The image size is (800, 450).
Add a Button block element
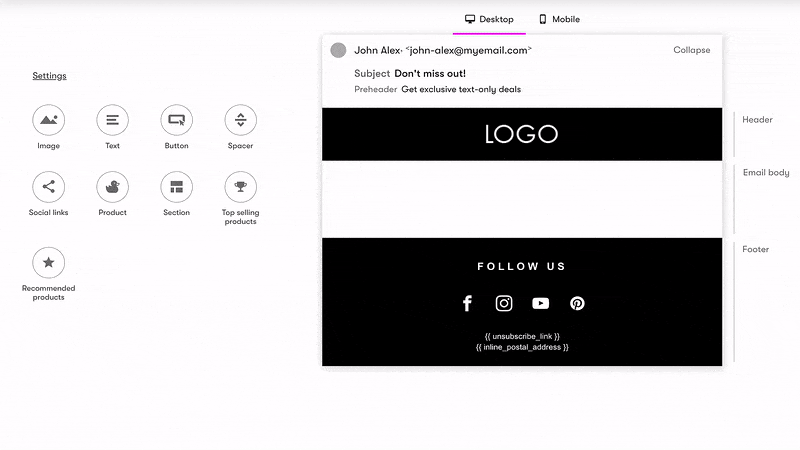[x=176, y=120]
